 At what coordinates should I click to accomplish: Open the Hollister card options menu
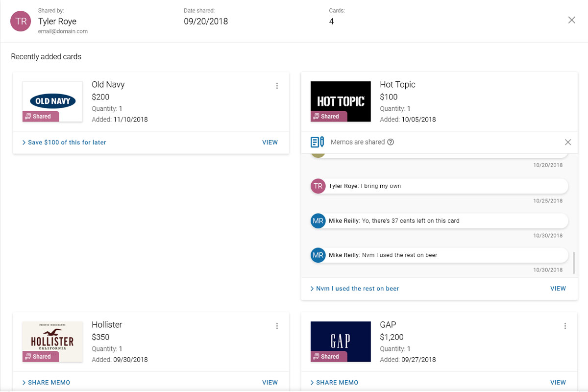pos(277,326)
